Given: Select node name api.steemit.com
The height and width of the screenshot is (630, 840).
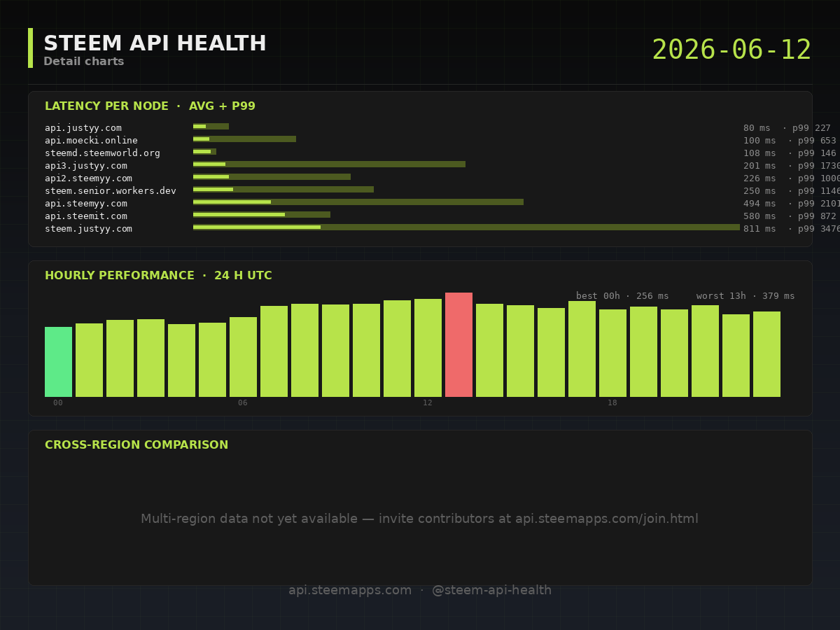Looking at the screenshot, I should [x=86, y=216].
